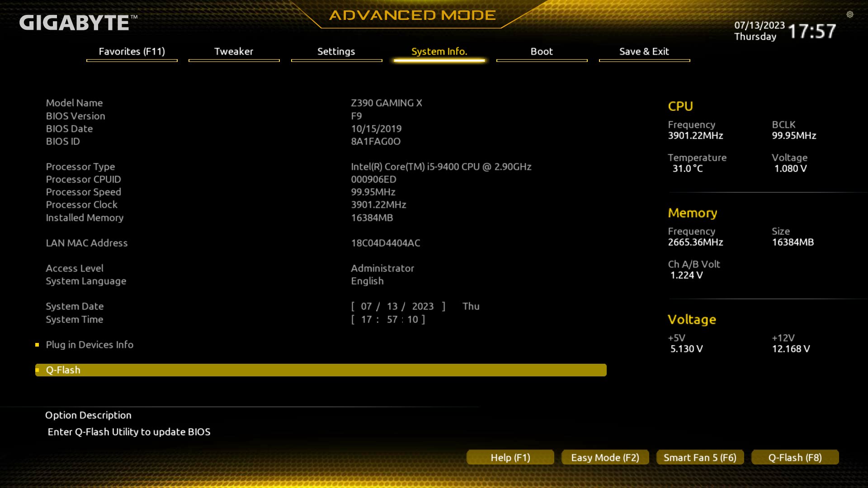Open Smart Fan 5 (F6)
The height and width of the screenshot is (488, 868).
point(700,458)
